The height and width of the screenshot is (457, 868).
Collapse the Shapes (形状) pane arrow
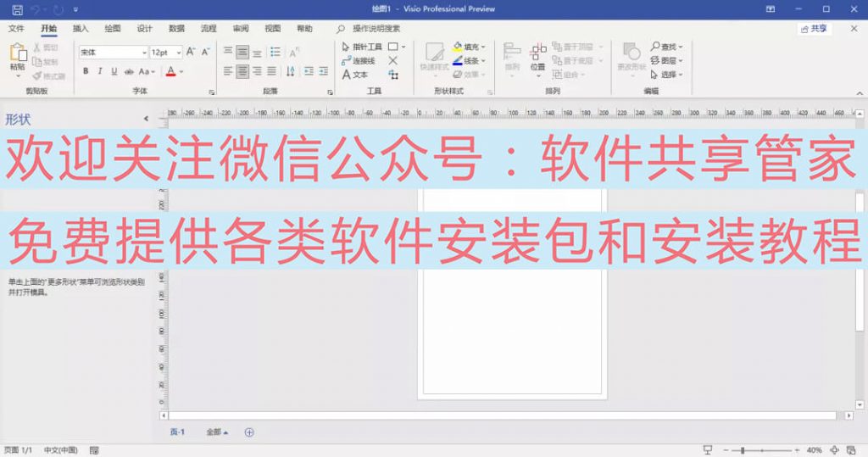(x=146, y=119)
